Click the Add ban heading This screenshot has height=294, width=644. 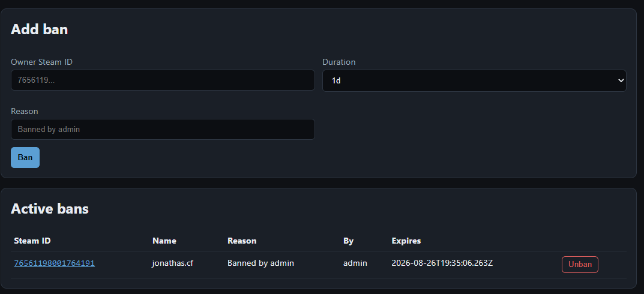(40, 29)
